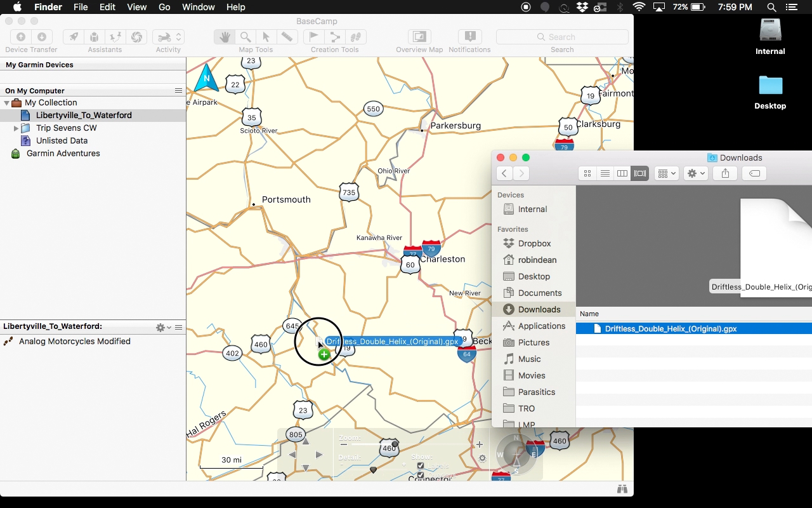
Task: Click the Send to Device upload arrow
Action: coord(21,37)
